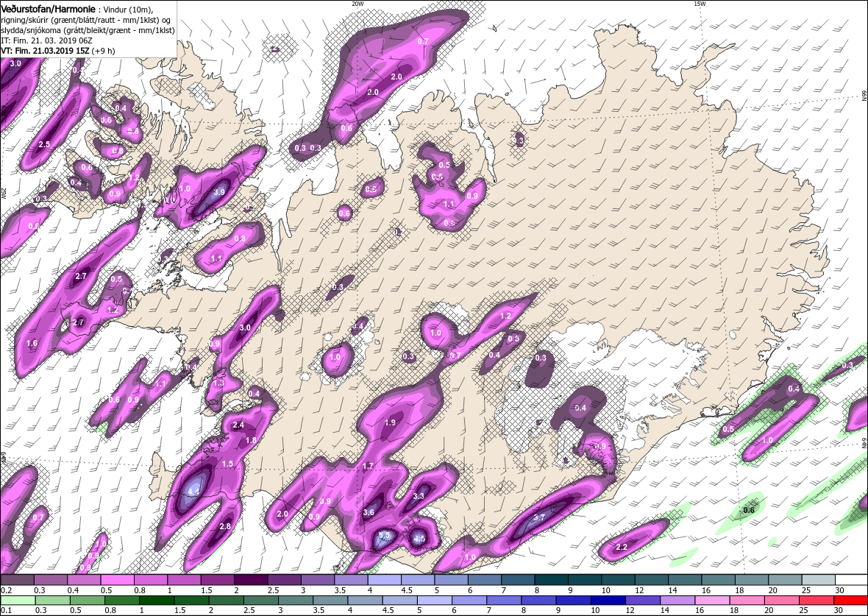The image size is (868, 616).
Task: Click the 1.7 precipitation value on the map
Action: point(368,467)
